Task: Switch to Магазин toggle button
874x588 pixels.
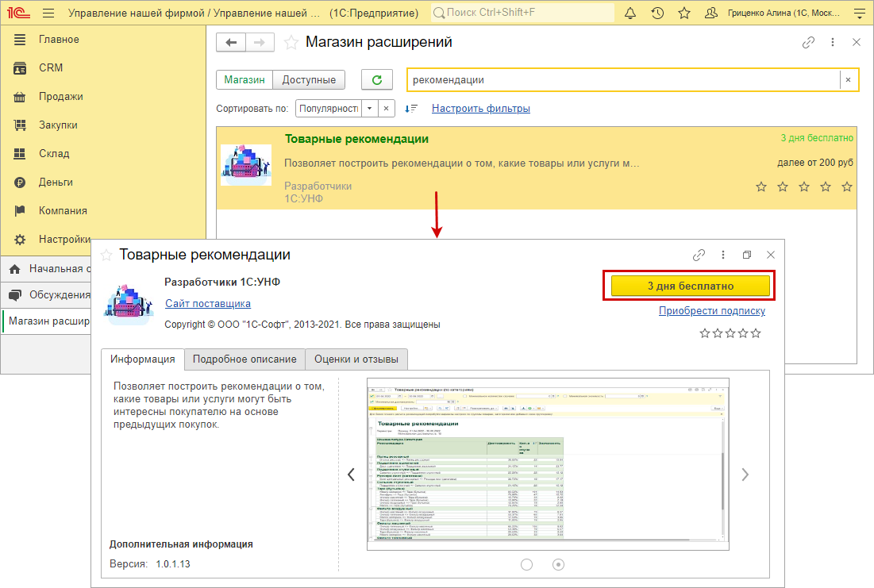Action: [244, 79]
